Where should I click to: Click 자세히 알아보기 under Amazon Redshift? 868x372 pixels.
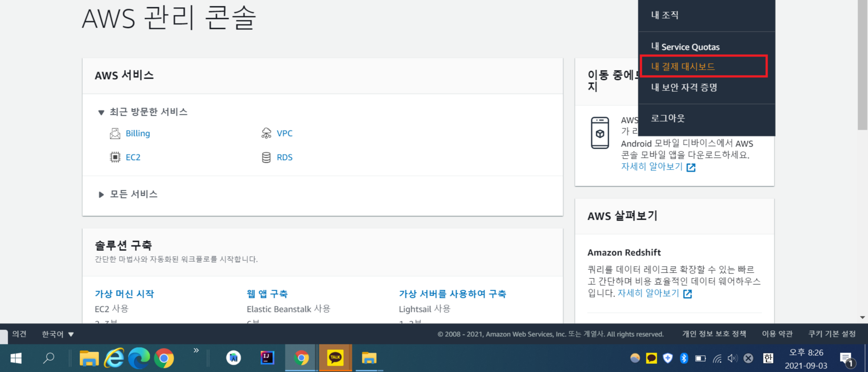(x=648, y=293)
